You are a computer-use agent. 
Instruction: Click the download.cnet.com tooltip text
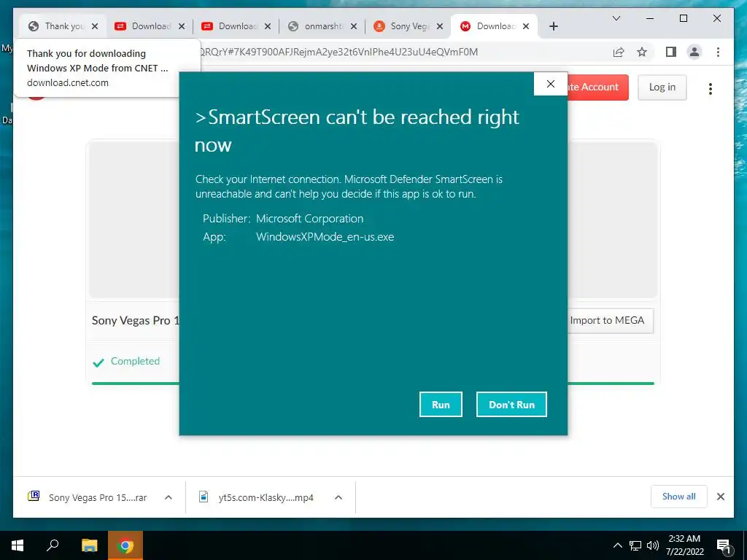click(68, 83)
